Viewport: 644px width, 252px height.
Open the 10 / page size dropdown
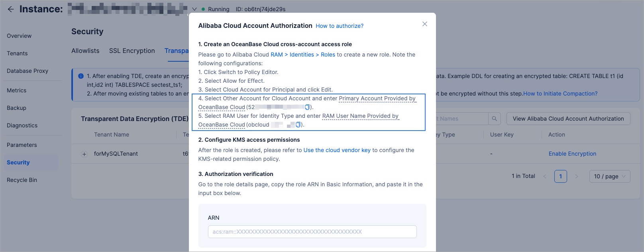pos(610,176)
